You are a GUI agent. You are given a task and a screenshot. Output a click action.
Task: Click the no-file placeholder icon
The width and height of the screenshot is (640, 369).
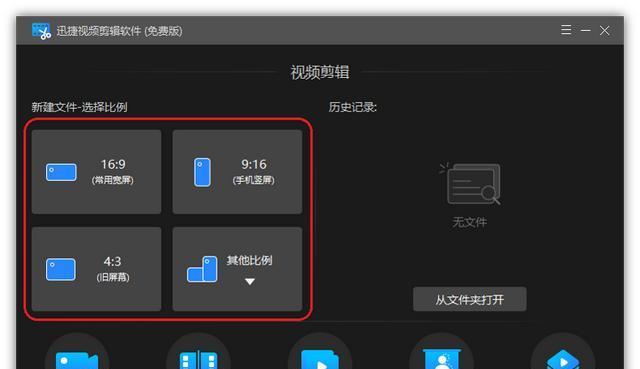[470, 183]
